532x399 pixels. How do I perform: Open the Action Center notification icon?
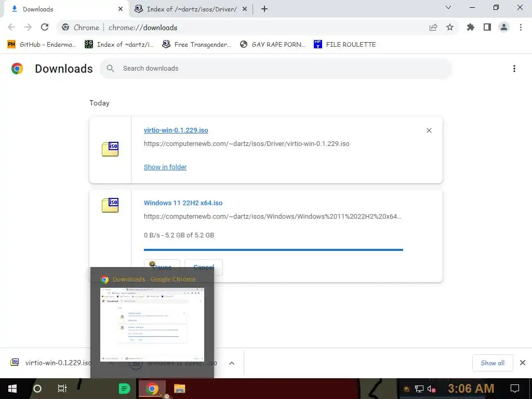point(515,389)
